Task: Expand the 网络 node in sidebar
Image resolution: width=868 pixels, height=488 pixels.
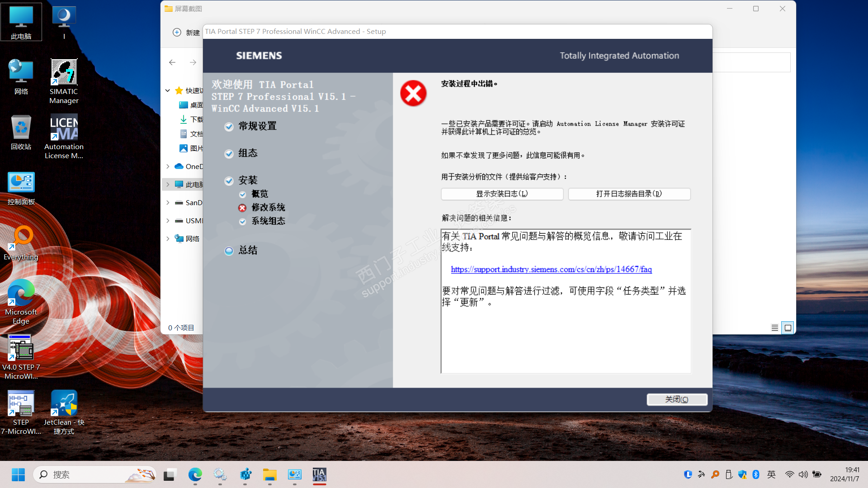Action: coord(168,239)
